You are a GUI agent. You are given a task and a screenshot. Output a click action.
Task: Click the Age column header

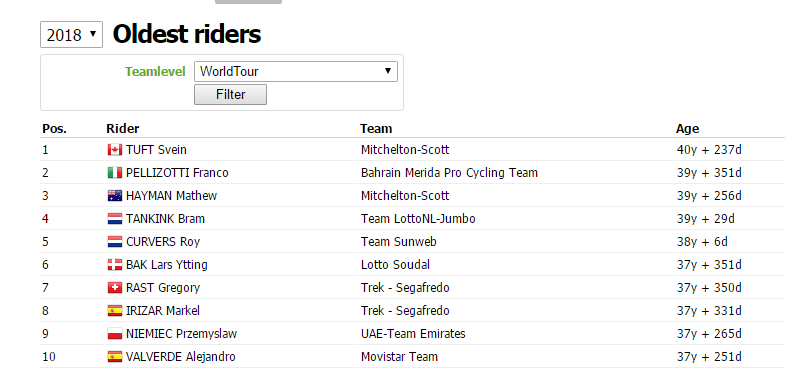coord(687,129)
